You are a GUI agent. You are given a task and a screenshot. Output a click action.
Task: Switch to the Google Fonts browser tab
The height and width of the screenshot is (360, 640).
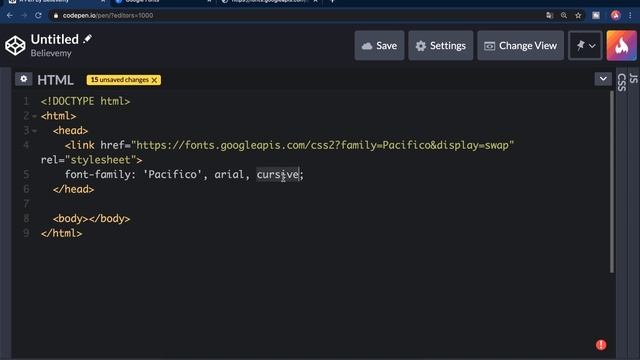[163, 2]
